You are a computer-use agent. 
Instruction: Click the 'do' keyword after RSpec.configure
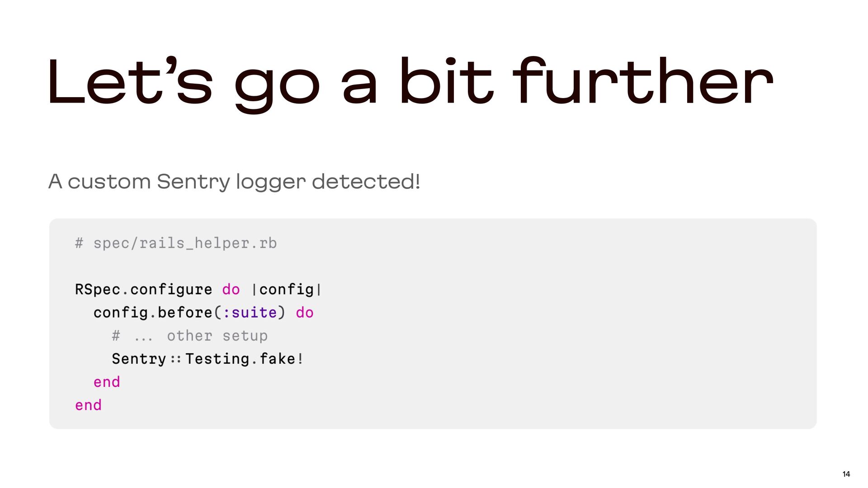pos(231,289)
